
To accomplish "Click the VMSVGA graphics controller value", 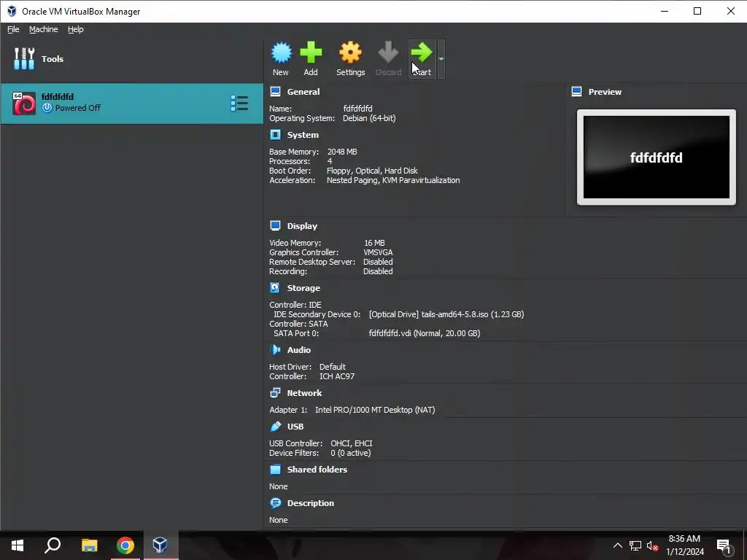I will [379, 252].
